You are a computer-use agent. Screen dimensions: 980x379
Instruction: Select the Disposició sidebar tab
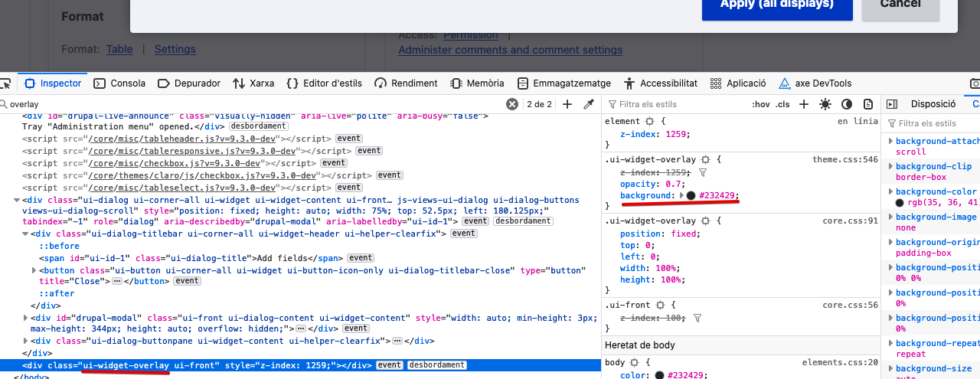(933, 104)
